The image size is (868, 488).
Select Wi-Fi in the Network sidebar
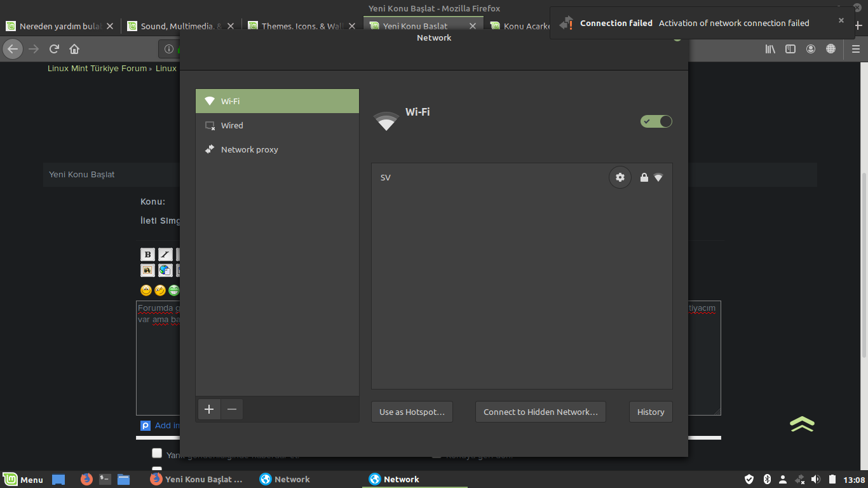pyautogui.click(x=277, y=101)
